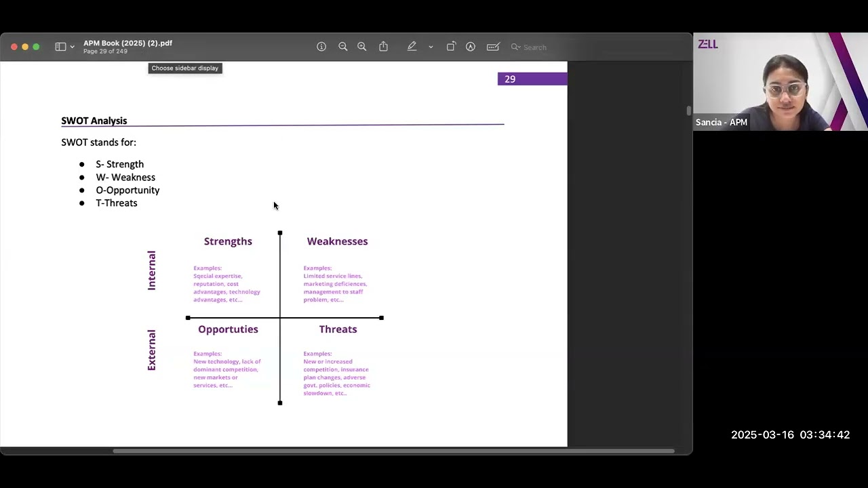Viewport: 868px width, 488px height.
Task: Zoom out the PDF page
Action: (343, 47)
